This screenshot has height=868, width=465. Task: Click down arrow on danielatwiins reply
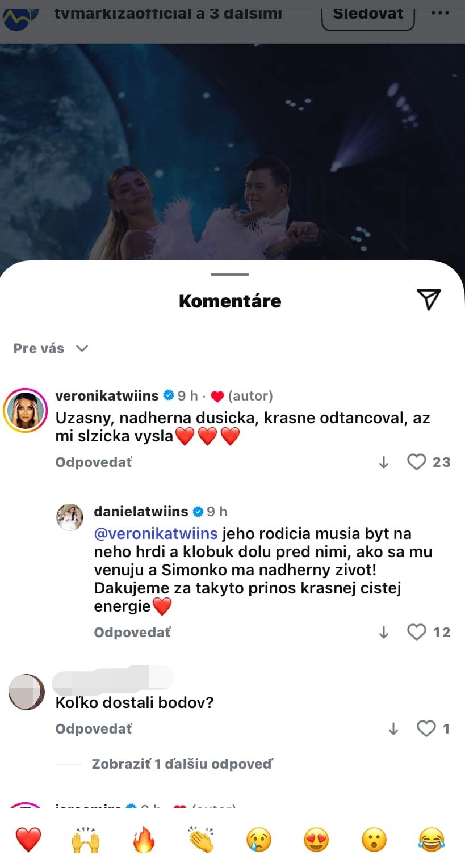(384, 633)
